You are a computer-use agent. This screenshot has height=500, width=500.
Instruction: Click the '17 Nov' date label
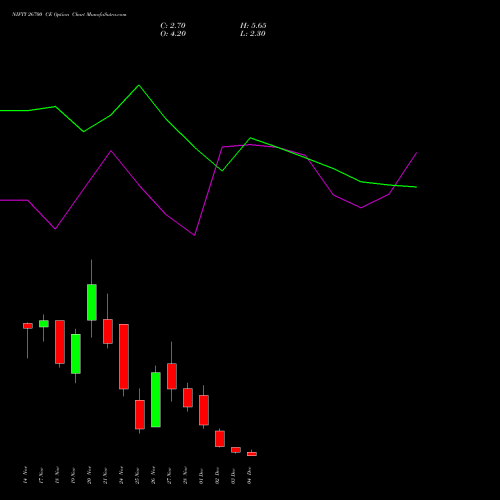point(42,475)
